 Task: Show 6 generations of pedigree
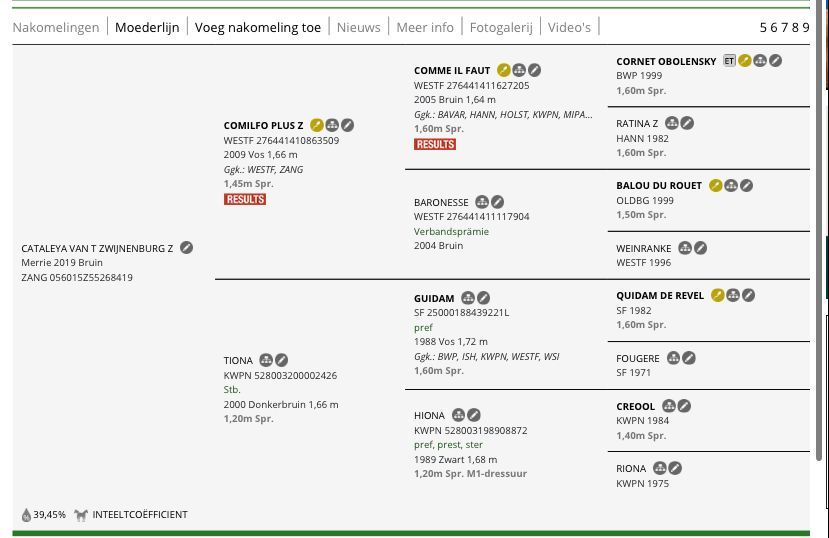tap(773, 27)
